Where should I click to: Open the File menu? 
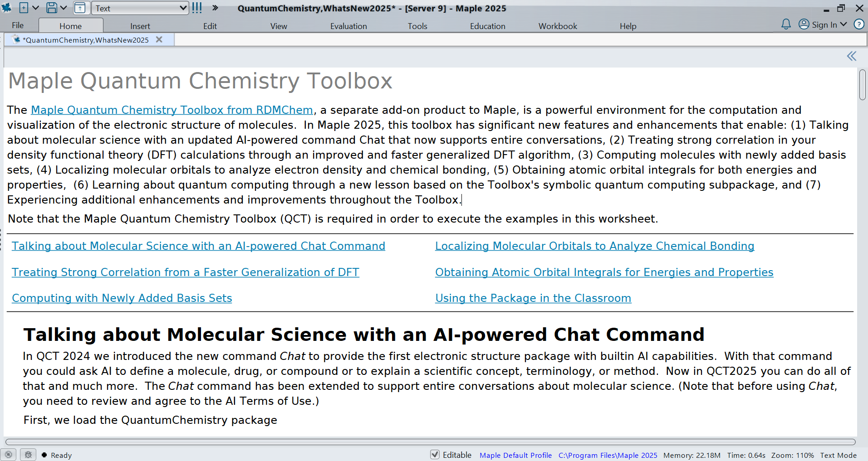pos(18,25)
